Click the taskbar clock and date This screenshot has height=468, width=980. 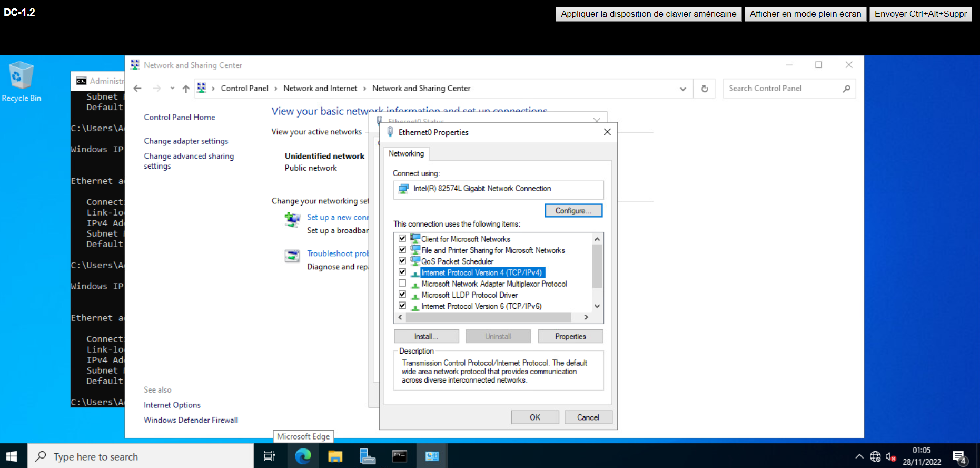(922, 456)
